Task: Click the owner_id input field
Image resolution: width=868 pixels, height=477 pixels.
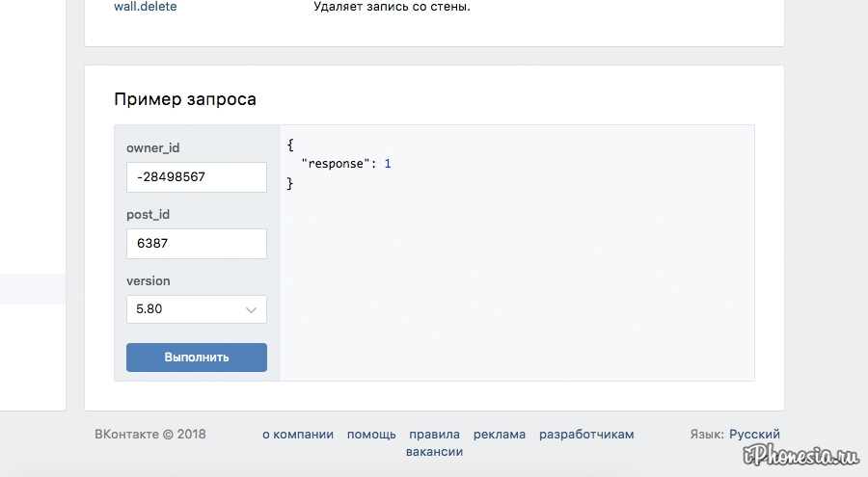Action: (x=197, y=177)
